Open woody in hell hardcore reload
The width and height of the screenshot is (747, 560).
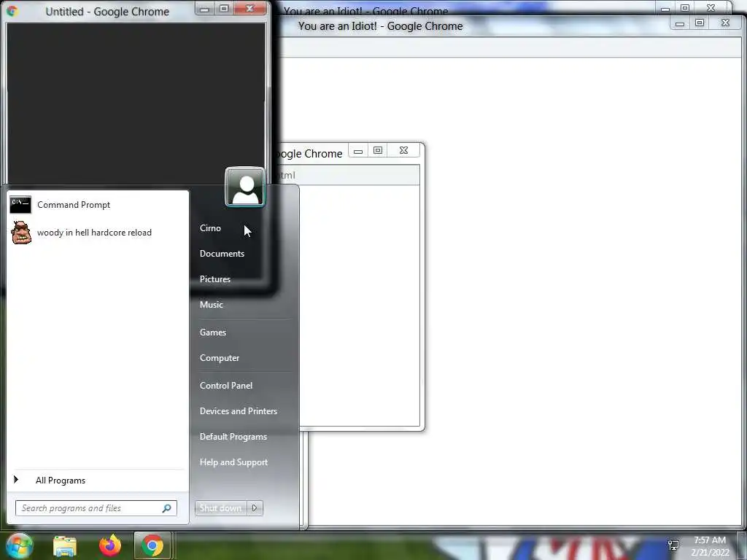pos(97,233)
